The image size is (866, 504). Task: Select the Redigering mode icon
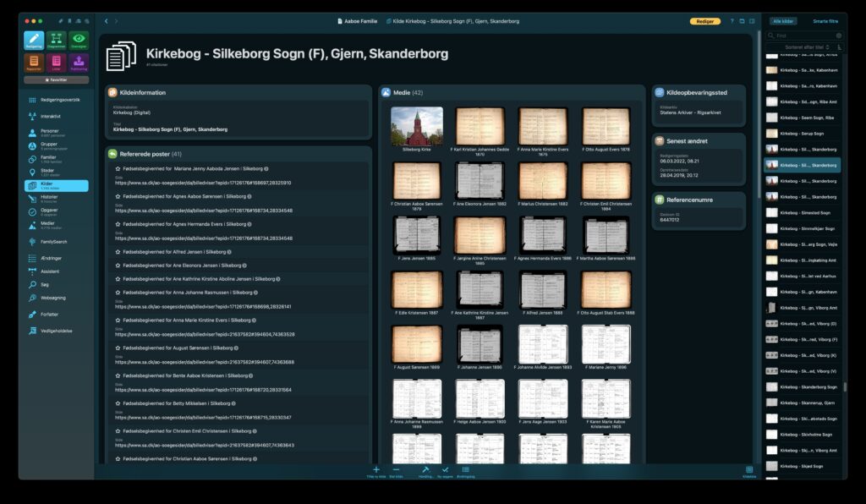coord(34,41)
